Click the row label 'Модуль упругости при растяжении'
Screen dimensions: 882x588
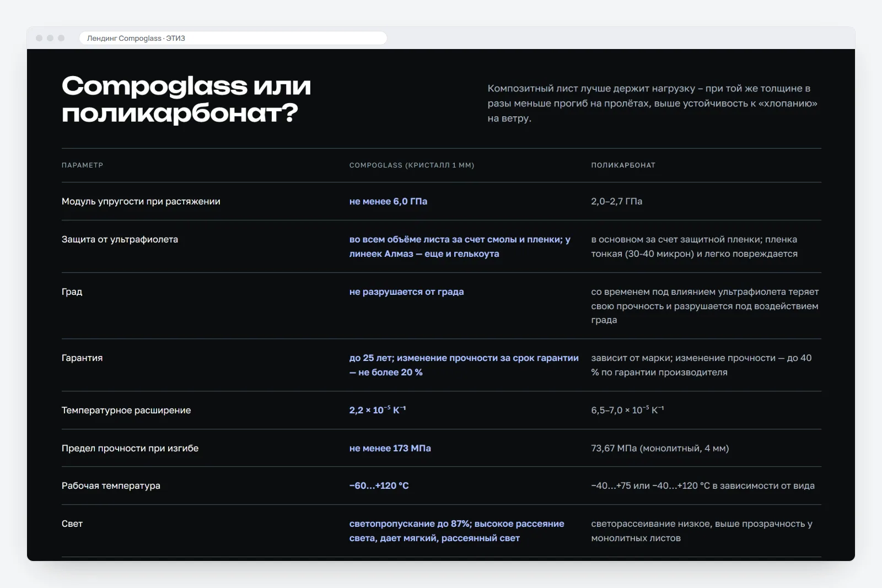pyautogui.click(x=141, y=201)
